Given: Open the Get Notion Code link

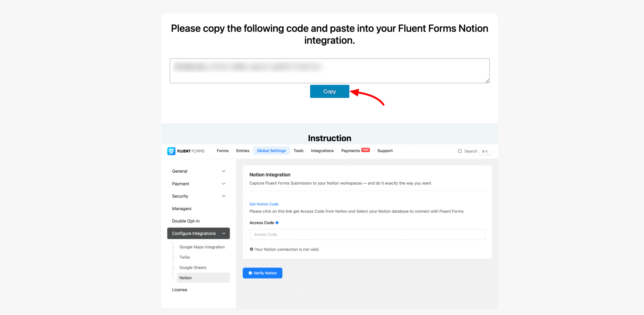Looking at the screenshot, I should pos(264,204).
